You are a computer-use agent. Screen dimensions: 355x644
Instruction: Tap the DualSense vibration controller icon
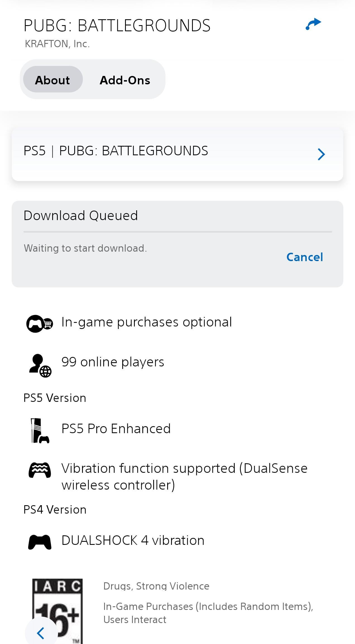40,470
